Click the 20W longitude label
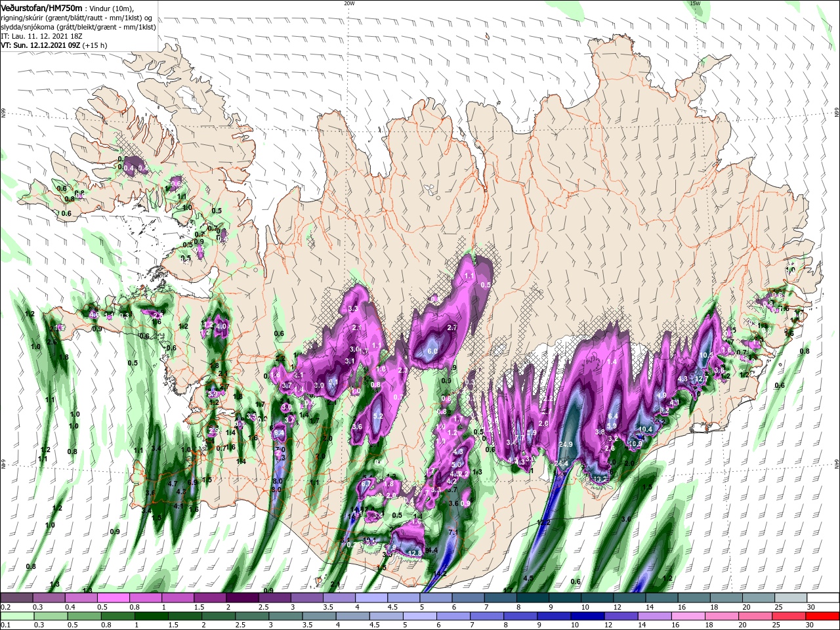Screen dimensions: 840x630 click(x=349, y=3)
